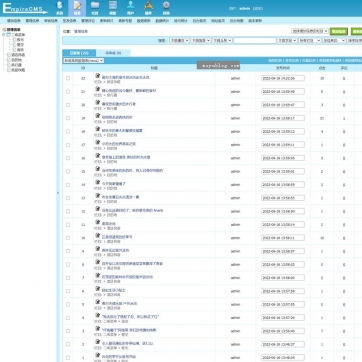This screenshot has height=362, width=362.
Task: Tick the checkbox for article ID 22
Action: pyautogui.click(x=68, y=78)
